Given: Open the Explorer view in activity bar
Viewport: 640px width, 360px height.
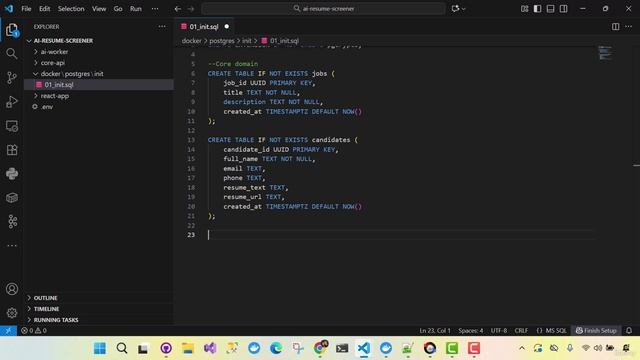Looking at the screenshot, I should (x=12, y=30).
